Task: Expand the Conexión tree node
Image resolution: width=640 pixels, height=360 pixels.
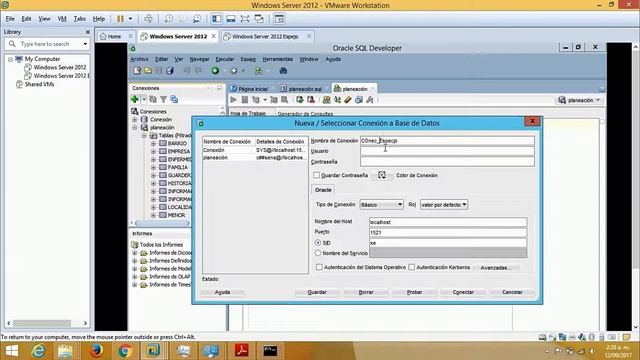Action: 135,120
